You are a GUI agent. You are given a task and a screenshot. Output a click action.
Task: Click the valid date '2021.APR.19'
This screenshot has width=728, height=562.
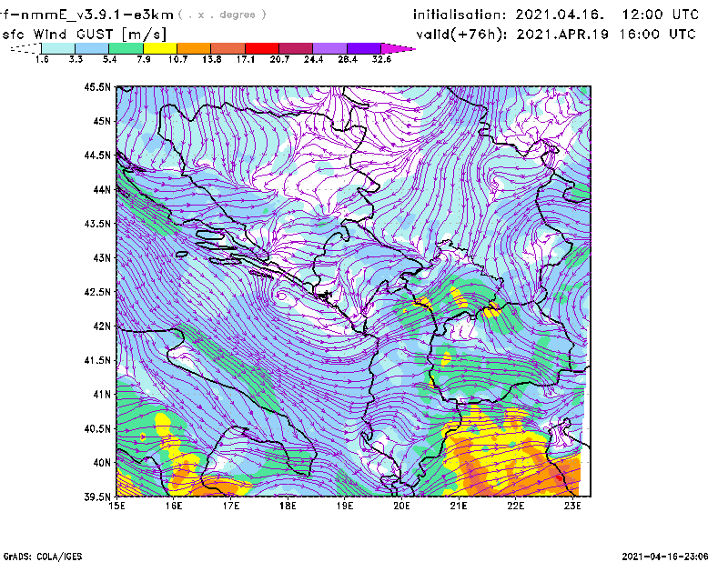(x=562, y=35)
